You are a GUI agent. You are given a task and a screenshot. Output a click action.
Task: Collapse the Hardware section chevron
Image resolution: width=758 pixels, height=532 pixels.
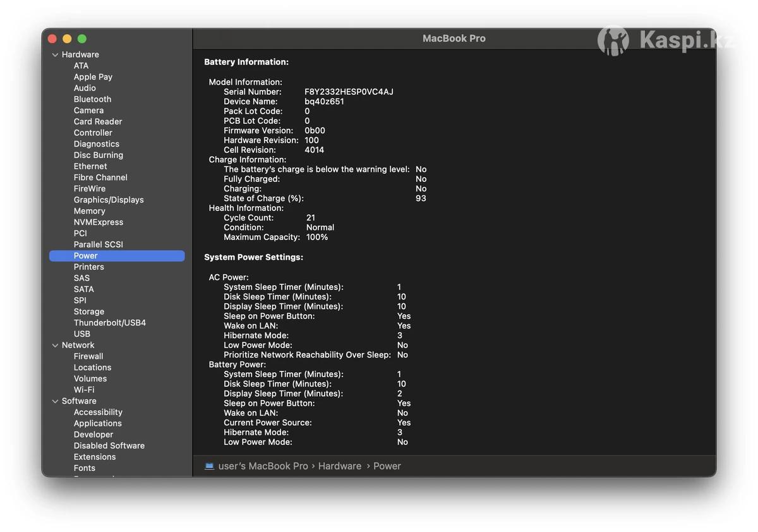(55, 55)
